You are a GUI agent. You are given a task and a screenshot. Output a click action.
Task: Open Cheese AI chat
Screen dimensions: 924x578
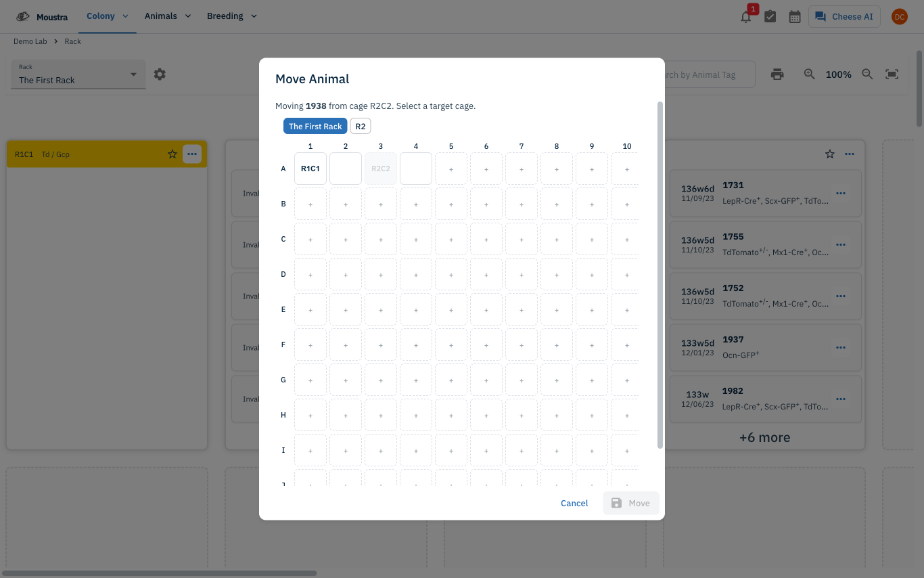[x=844, y=17]
